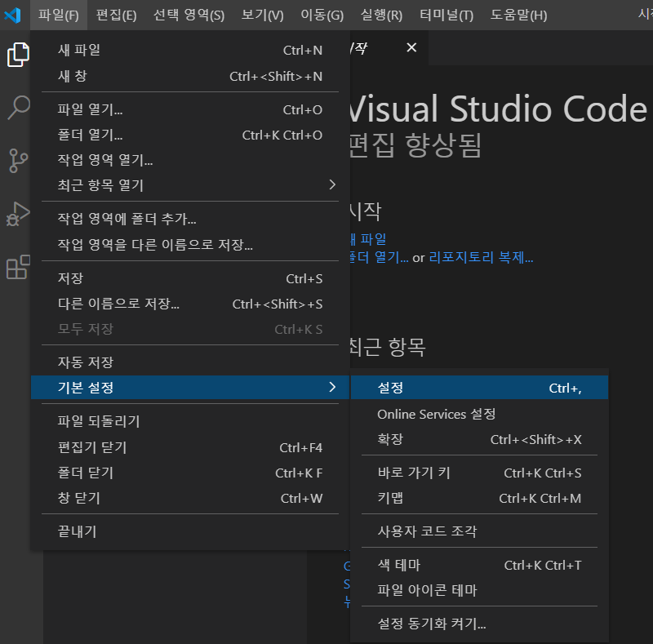Click the 새 파일 link on welcome page
Image resolution: width=653 pixels, height=644 pixels.
[x=369, y=239]
